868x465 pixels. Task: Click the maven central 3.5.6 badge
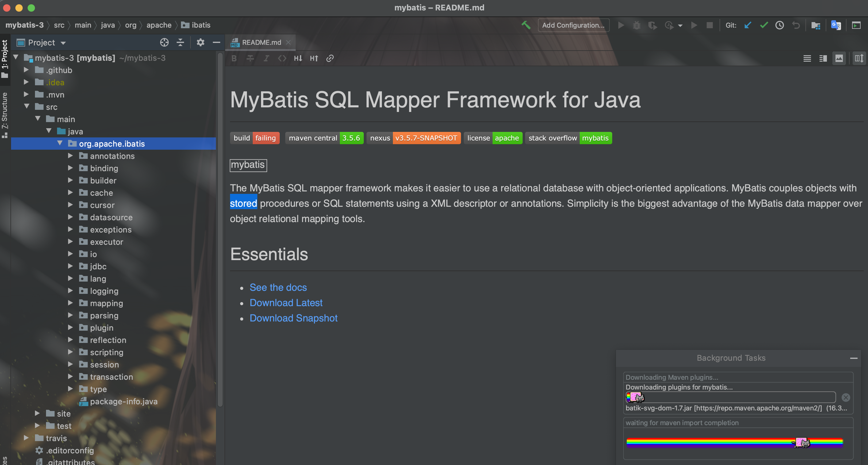point(324,138)
